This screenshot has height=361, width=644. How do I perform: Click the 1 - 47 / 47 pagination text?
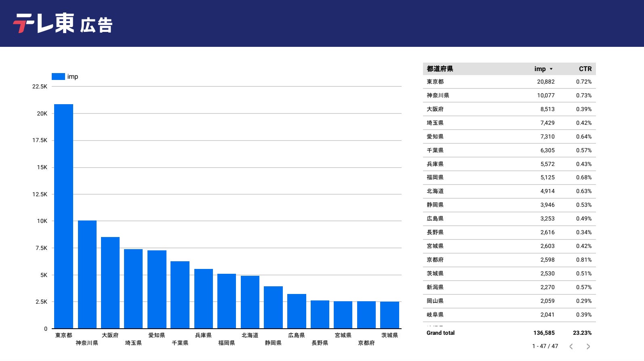click(x=545, y=346)
